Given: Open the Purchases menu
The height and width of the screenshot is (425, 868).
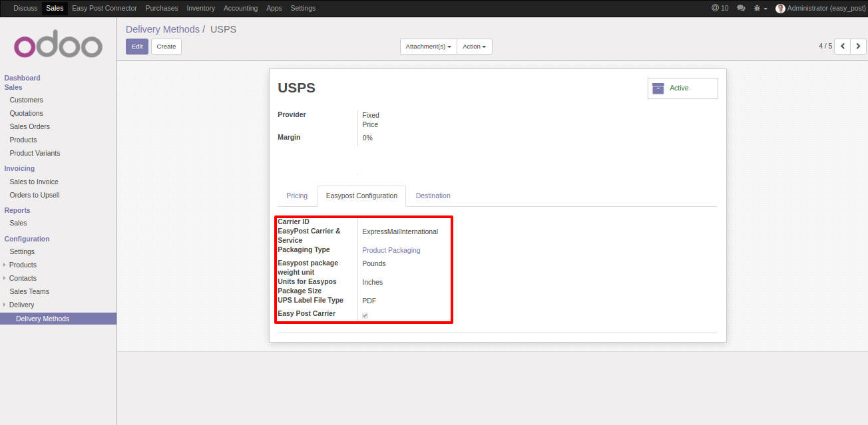Looking at the screenshot, I should (162, 9).
